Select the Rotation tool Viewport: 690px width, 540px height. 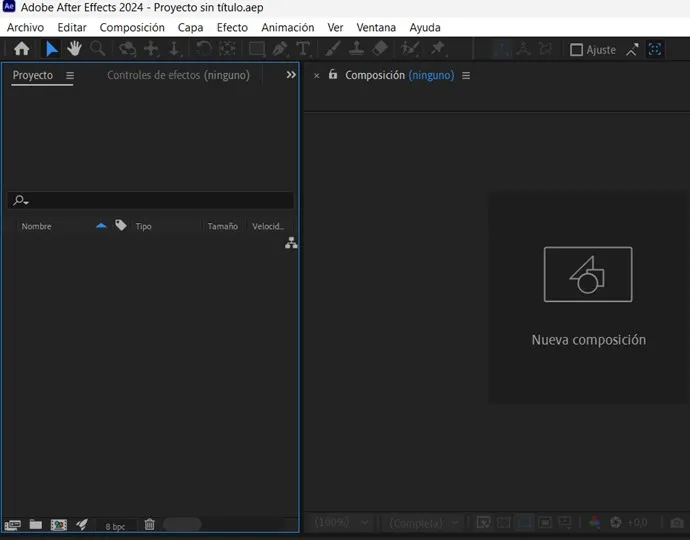203,48
